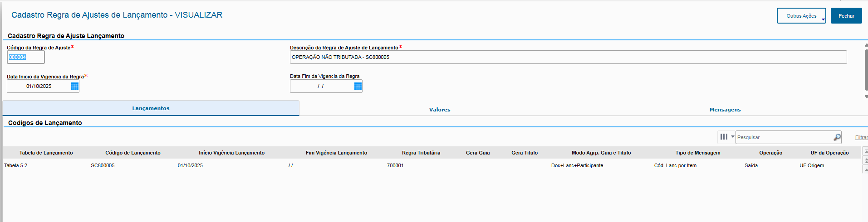Click the Filtrar link
Viewport: 868px width, 222px height.
(x=861, y=137)
